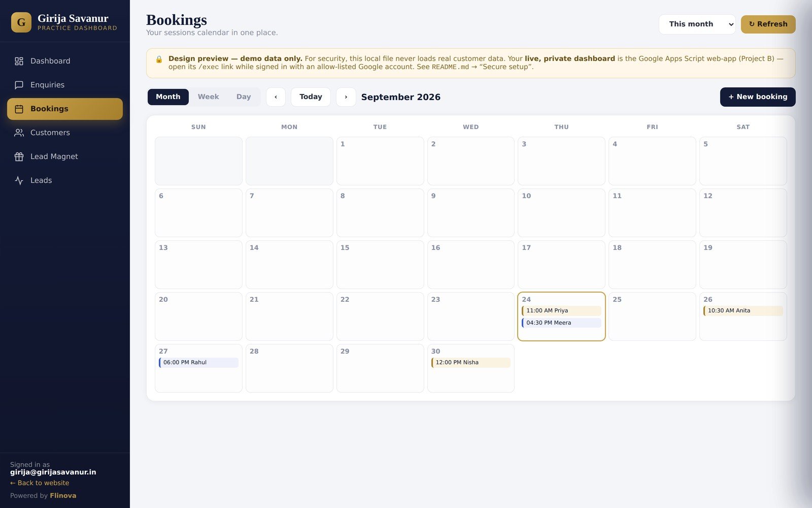Open the 11:00 AM Priya booking
The image size is (812, 508).
click(561, 311)
